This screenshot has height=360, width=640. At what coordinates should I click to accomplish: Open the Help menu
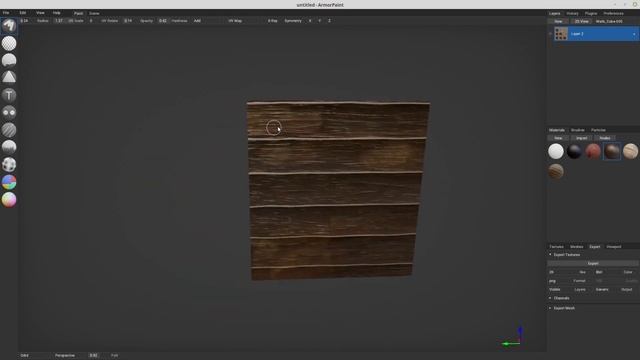click(x=57, y=13)
